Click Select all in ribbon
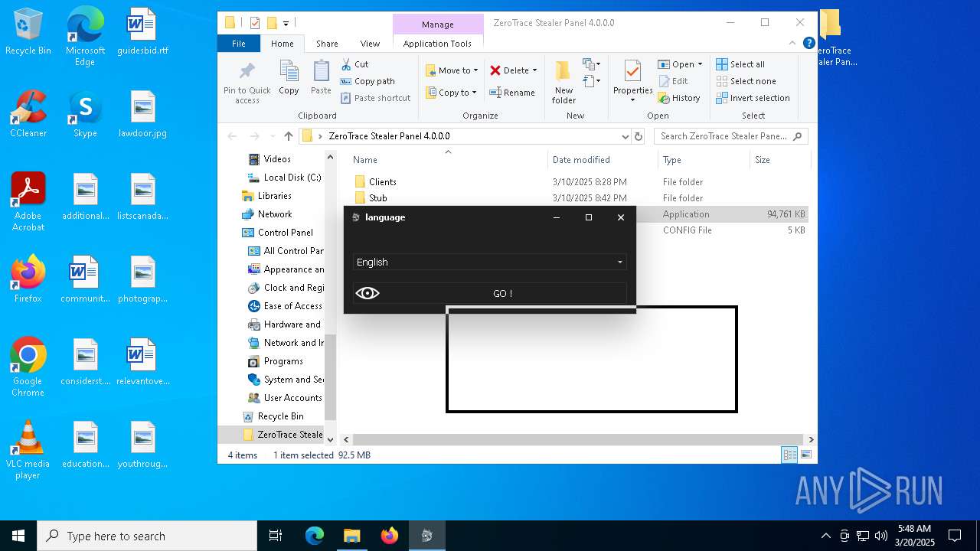 pos(740,64)
